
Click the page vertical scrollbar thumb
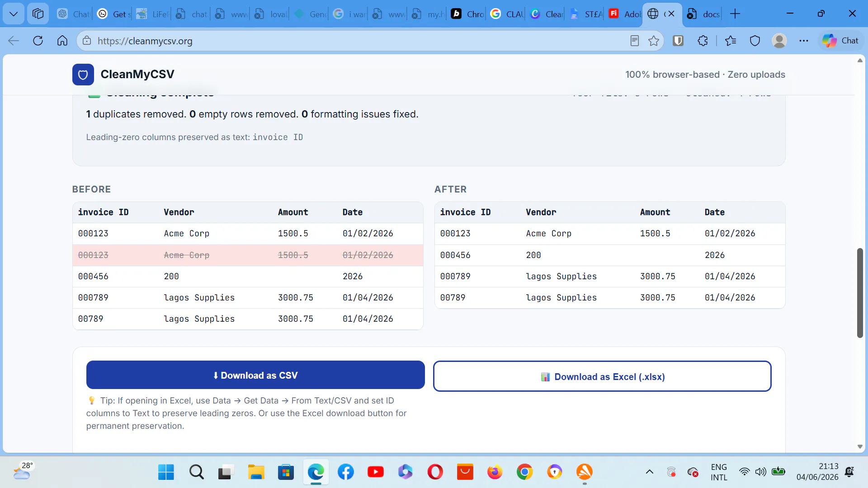[860, 293]
